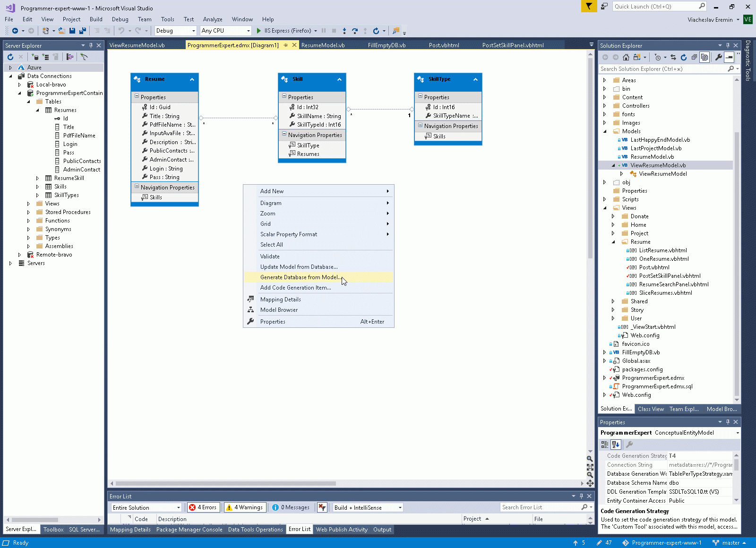Refresh the Solution Explorer tree
This screenshot has height=548, width=756.
pyautogui.click(x=684, y=57)
